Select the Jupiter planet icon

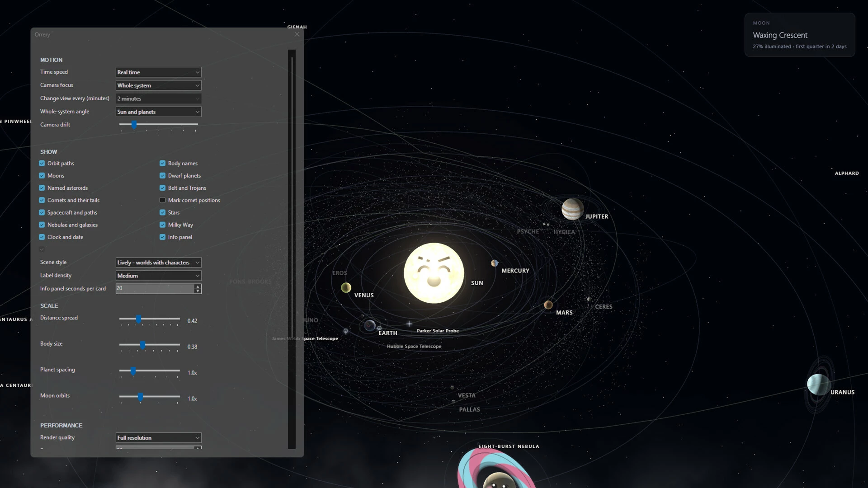[572, 209]
